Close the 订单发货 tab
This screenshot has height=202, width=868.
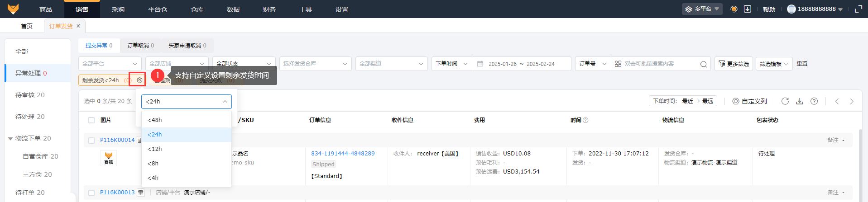tap(78, 26)
